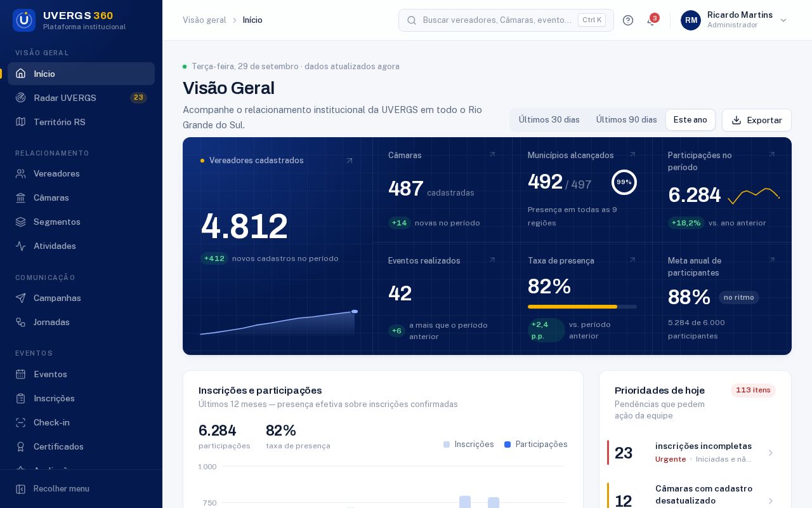Click Visão geral breadcrumb link

tap(204, 20)
